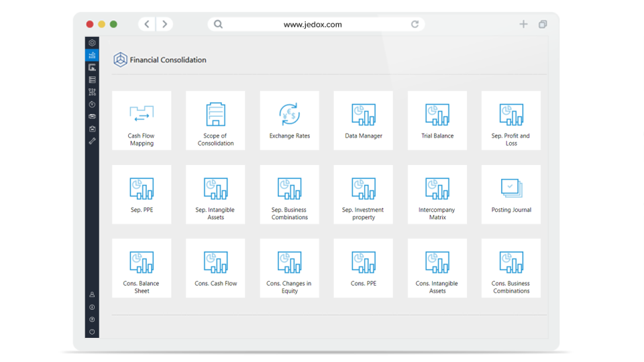Open the help question-mark sidebar icon
This screenshot has width=644, height=362.
click(x=92, y=319)
